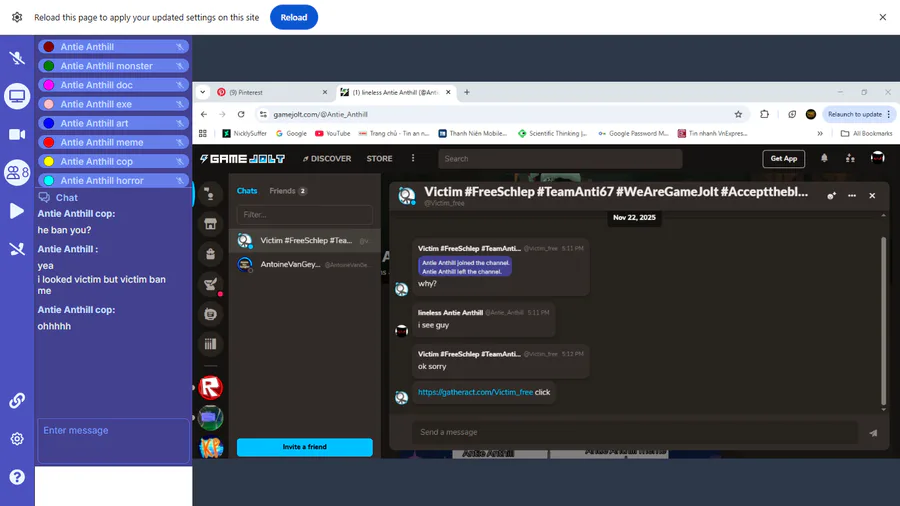Click the chain link icon in sidebar
This screenshot has width=900, height=506.
coord(17,400)
